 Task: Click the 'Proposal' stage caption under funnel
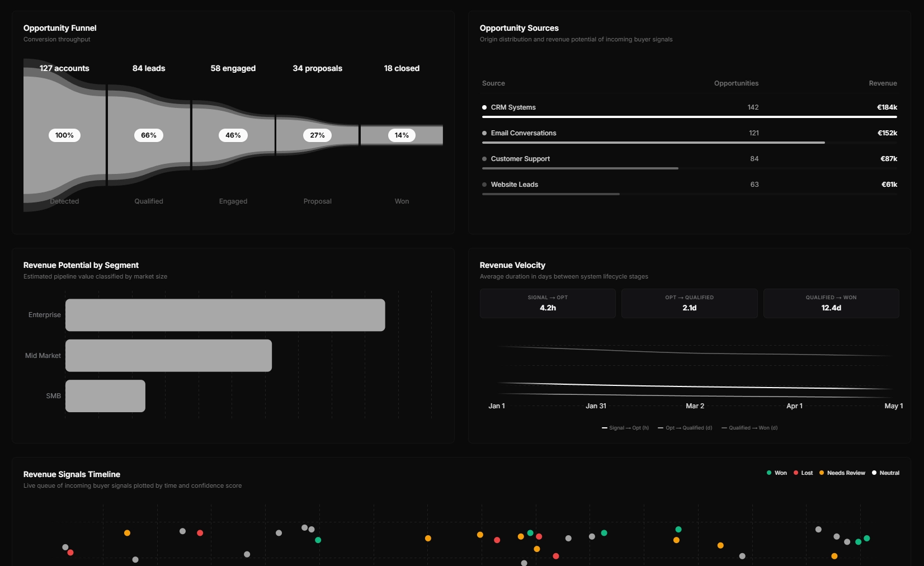point(318,201)
